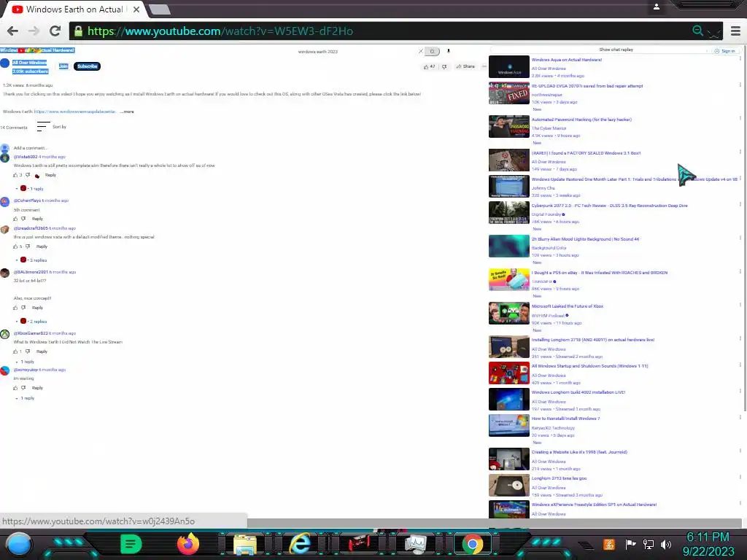
Task: Expand description with ...more
Action: 127,112
